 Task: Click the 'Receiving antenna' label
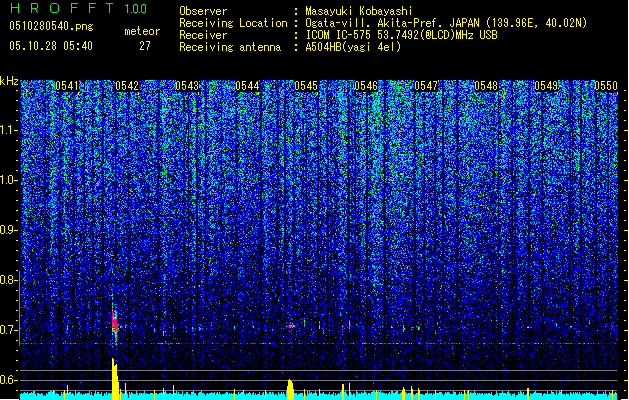point(230,47)
